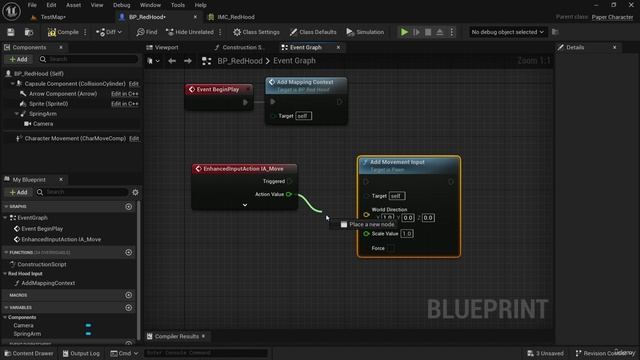
Task: Collapse the SpringArm tree node
Action: (17, 114)
